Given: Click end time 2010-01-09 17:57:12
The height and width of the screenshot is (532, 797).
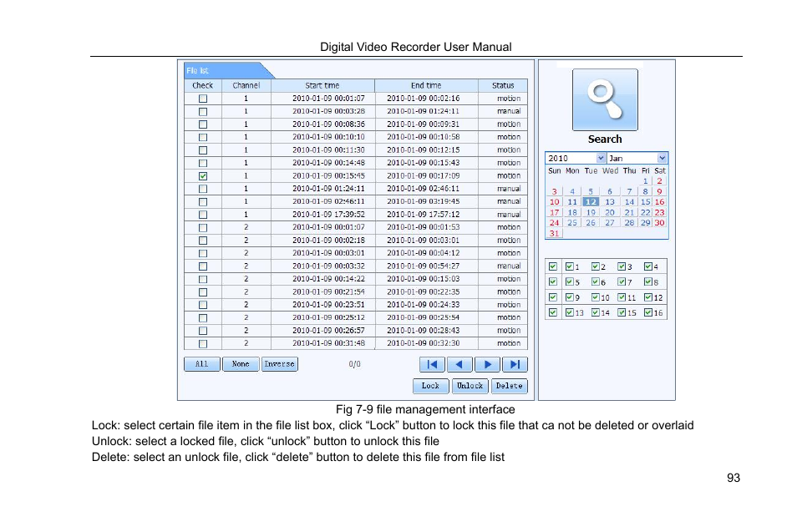Looking at the screenshot, I should pos(423,215).
